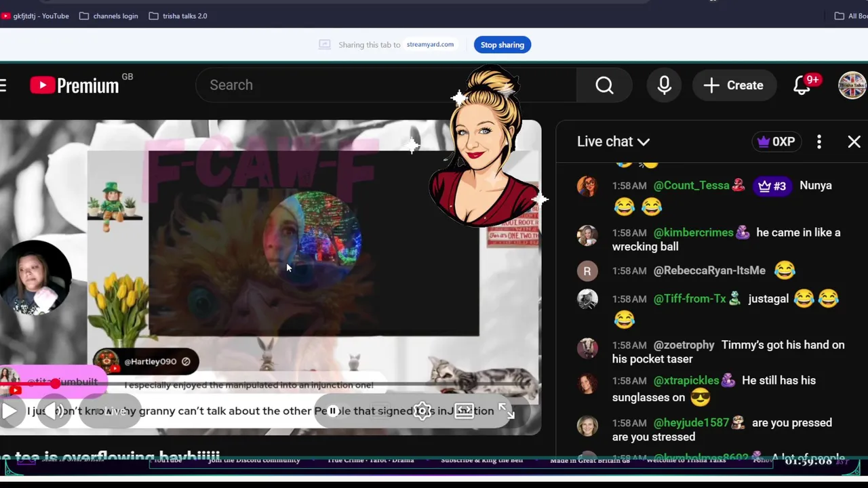
Task: Click kimbercrimes' chat avatar
Action: point(587,235)
